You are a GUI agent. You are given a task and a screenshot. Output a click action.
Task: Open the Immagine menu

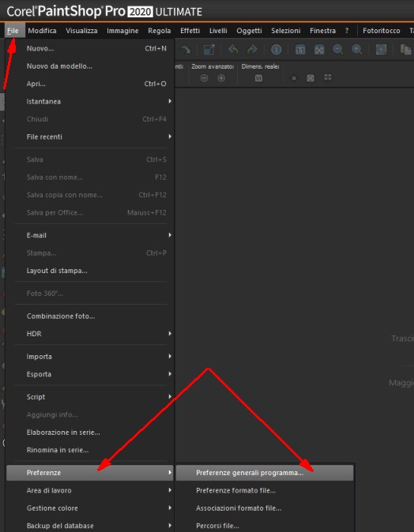tap(122, 31)
